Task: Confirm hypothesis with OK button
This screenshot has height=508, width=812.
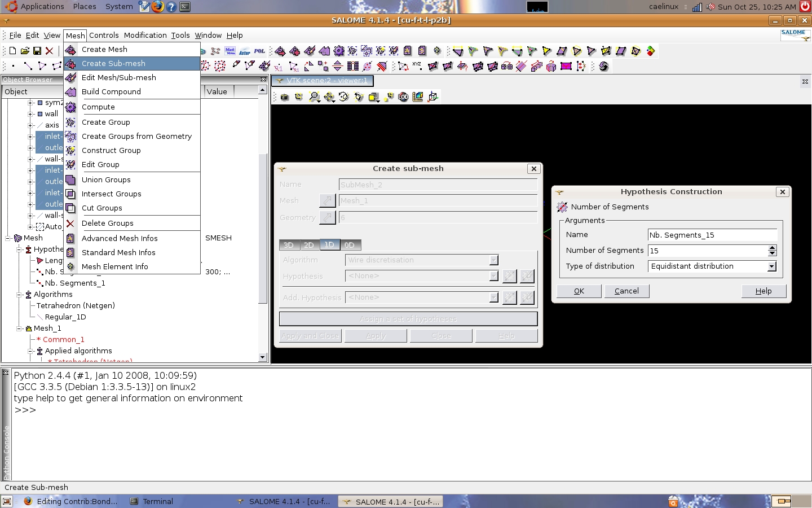Action: pyautogui.click(x=579, y=291)
